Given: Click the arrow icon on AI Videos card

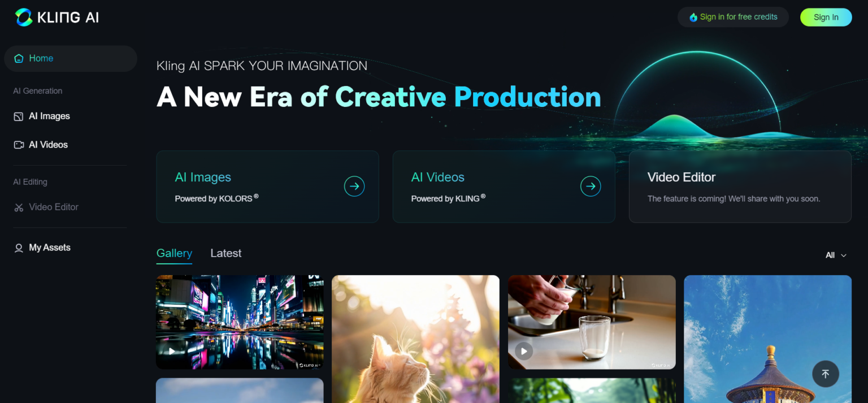Looking at the screenshot, I should click(x=591, y=186).
